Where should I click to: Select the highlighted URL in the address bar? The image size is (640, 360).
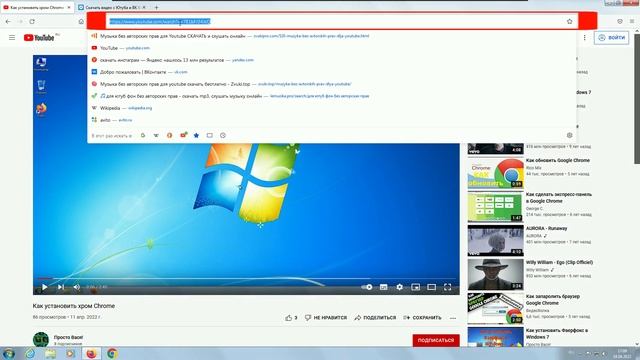[160, 21]
